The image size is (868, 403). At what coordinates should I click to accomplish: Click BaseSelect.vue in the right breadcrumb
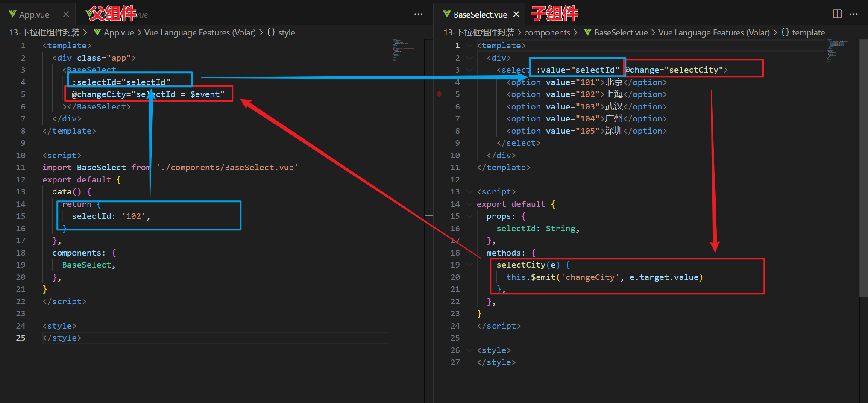tap(621, 32)
